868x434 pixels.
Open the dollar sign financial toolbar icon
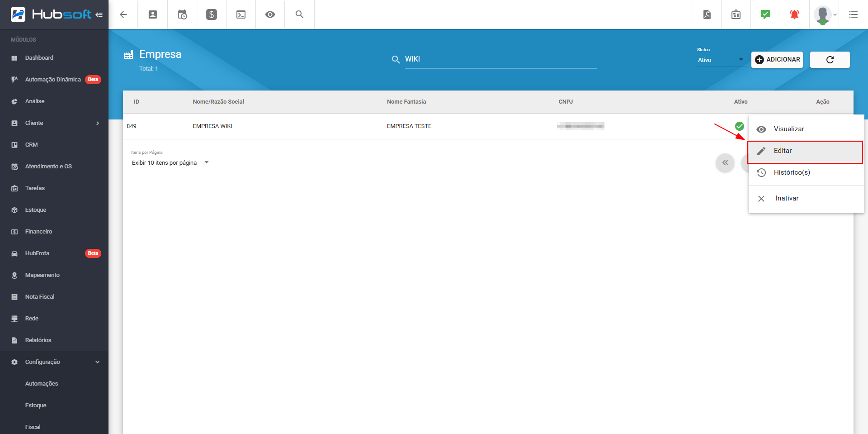(x=212, y=14)
